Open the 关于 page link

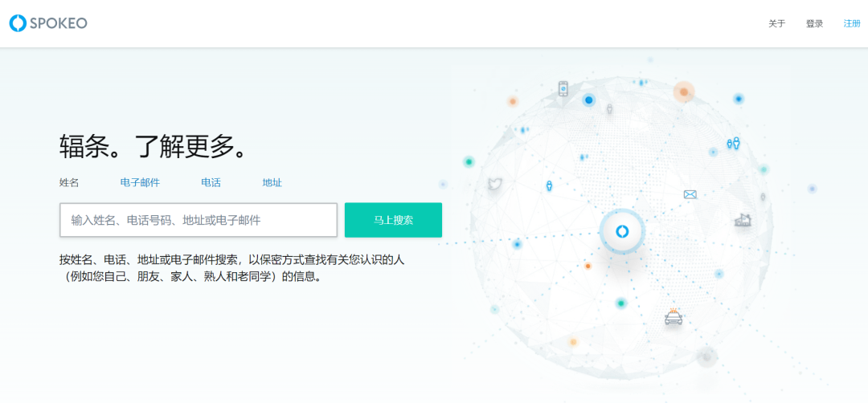776,24
